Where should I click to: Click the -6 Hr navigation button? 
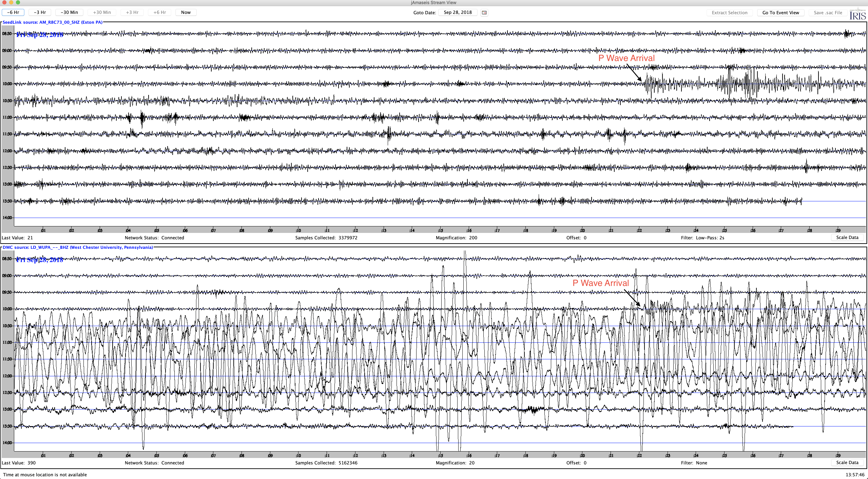(13, 13)
